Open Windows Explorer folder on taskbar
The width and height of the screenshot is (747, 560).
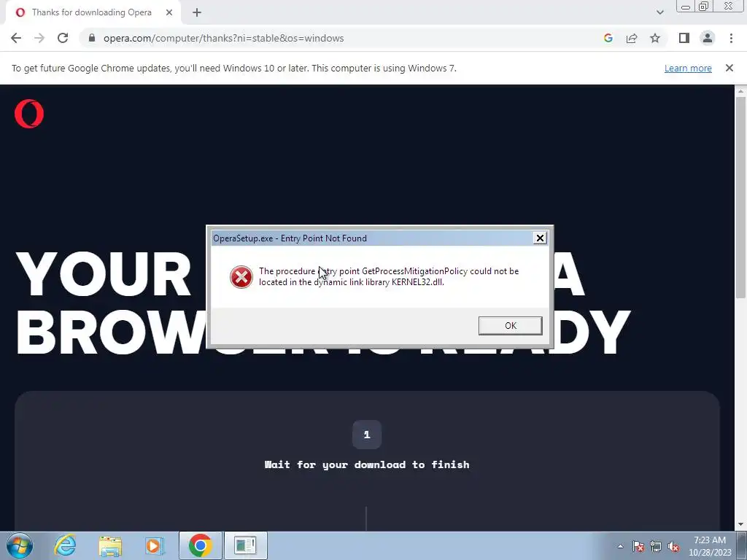(x=110, y=545)
